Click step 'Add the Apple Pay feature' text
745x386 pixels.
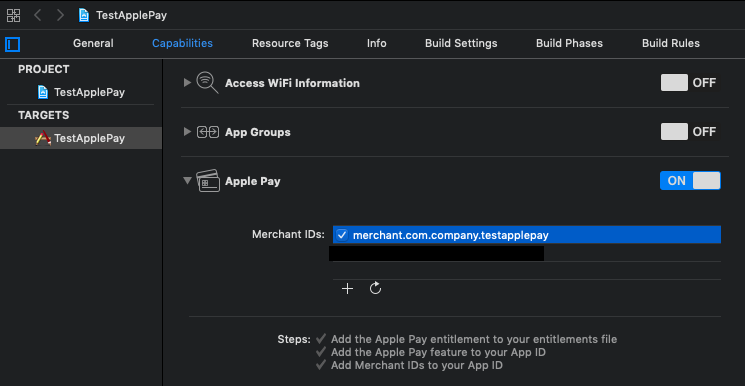438,352
